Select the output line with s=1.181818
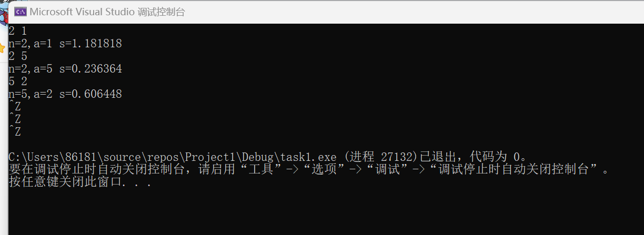Image resolution: width=644 pixels, height=235 pixels. pos(65,44)
